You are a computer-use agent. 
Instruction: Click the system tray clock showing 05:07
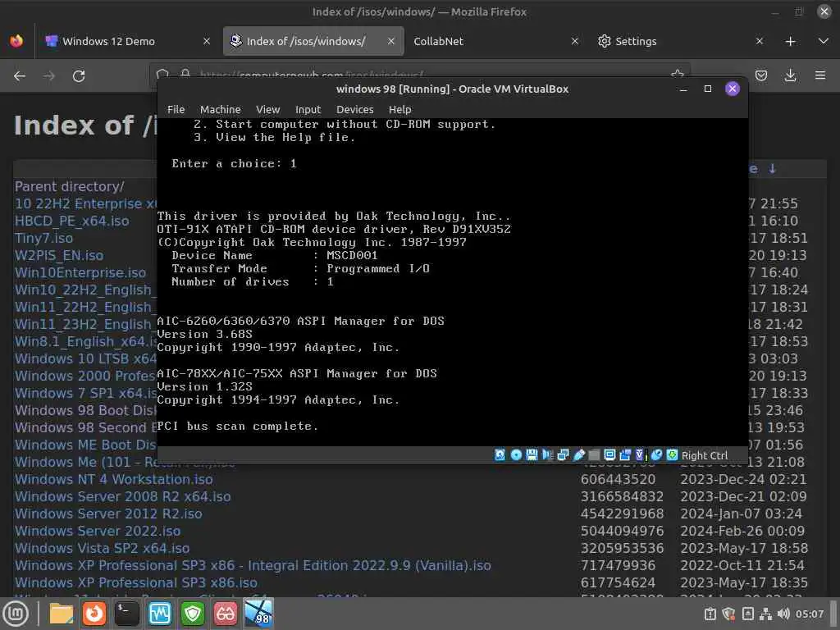[x=810, y=614]
